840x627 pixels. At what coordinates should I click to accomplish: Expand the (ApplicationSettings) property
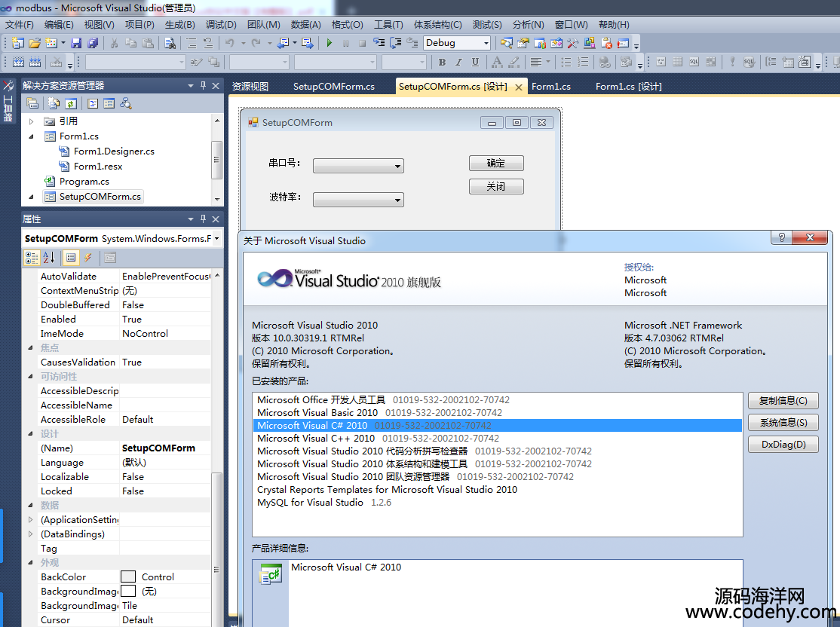click(30, 519)
